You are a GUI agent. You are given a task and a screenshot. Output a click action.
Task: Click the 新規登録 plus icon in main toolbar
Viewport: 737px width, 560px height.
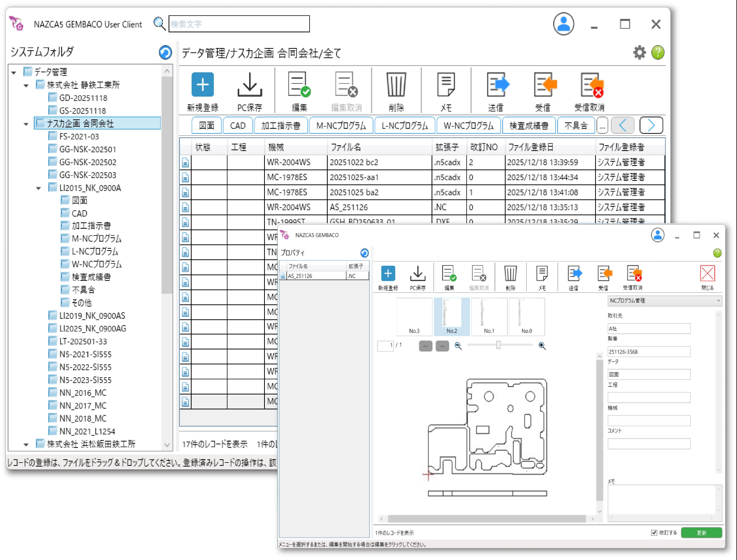tap(202, 85)
